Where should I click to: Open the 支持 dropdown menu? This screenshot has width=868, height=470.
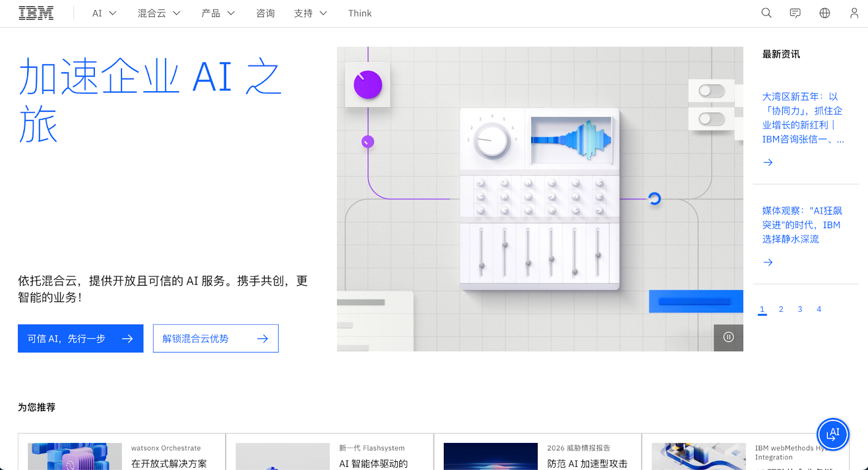point(310,13)
